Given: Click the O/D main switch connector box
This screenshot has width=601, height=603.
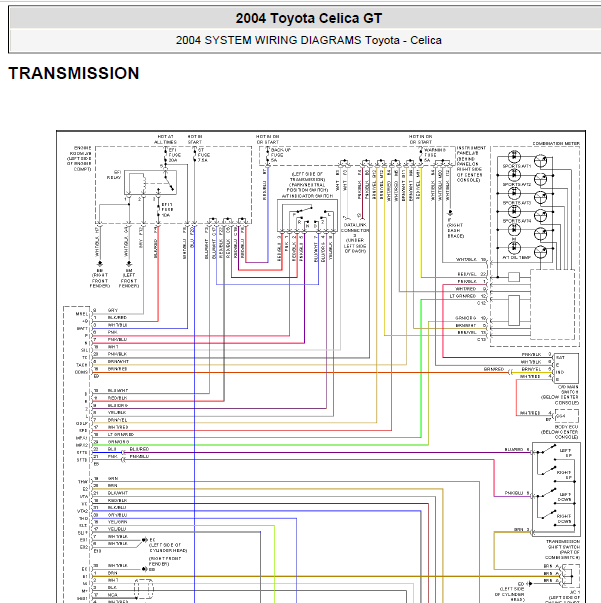Looking at the screenshot, I should click(565, 368).
